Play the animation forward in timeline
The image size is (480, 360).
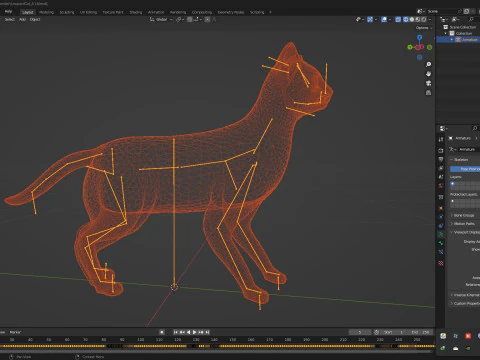(195, 332)
